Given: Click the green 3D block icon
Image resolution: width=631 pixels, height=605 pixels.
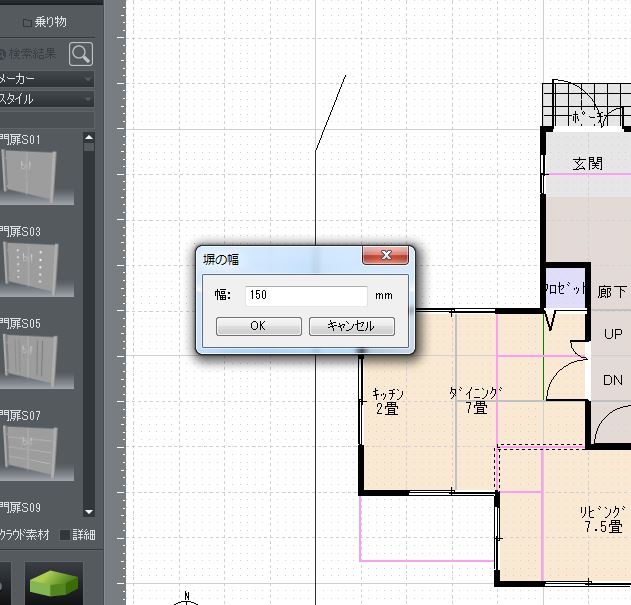Looking at the screenshot, I should [x=56, y=582].
